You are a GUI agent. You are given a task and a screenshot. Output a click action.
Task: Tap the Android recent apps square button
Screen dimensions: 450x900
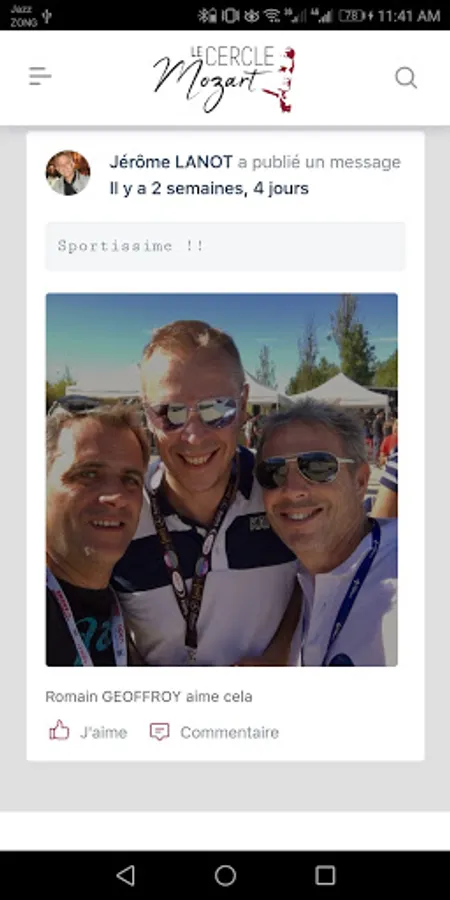tap(325, 875)
